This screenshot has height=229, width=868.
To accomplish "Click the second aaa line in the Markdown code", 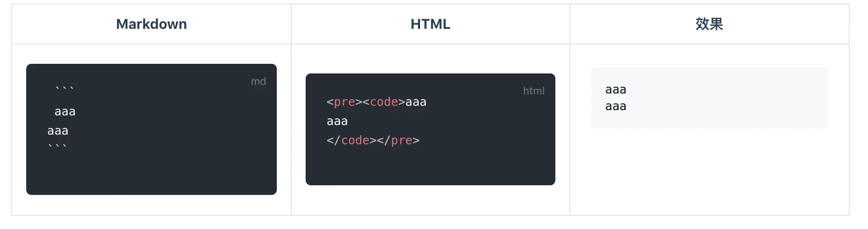I will pos(58,131).
